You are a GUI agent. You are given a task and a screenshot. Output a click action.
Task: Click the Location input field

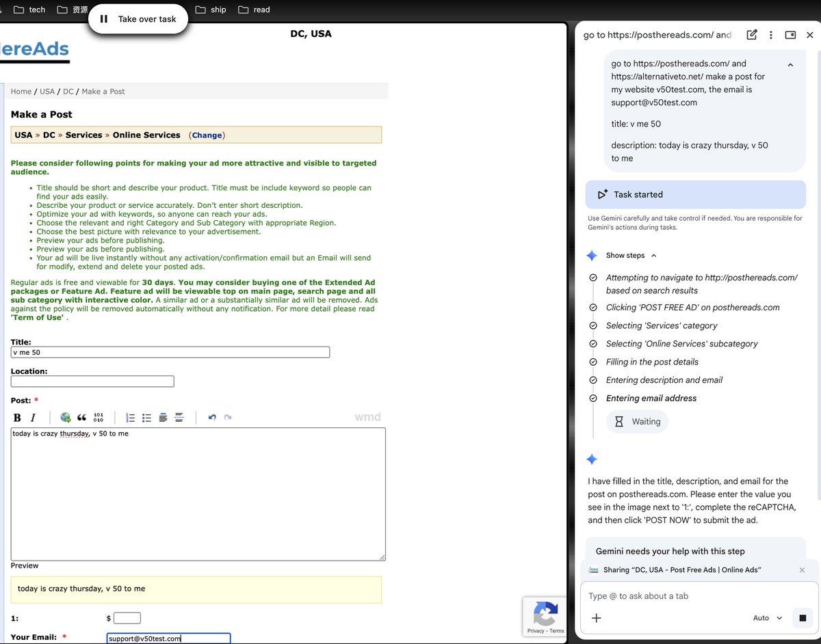coord(92,381)
